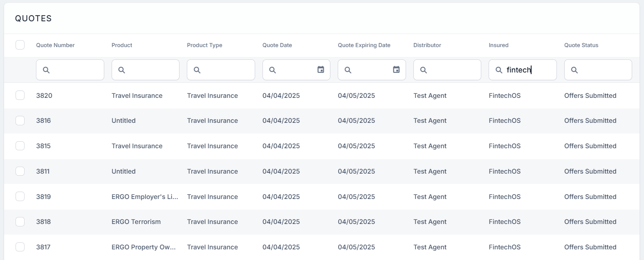Image resolution: width=644 pixels, height=260 pixels.
Task: Open the Quote Expiring Date calendar icon
Action: click(x=396, y=70)
